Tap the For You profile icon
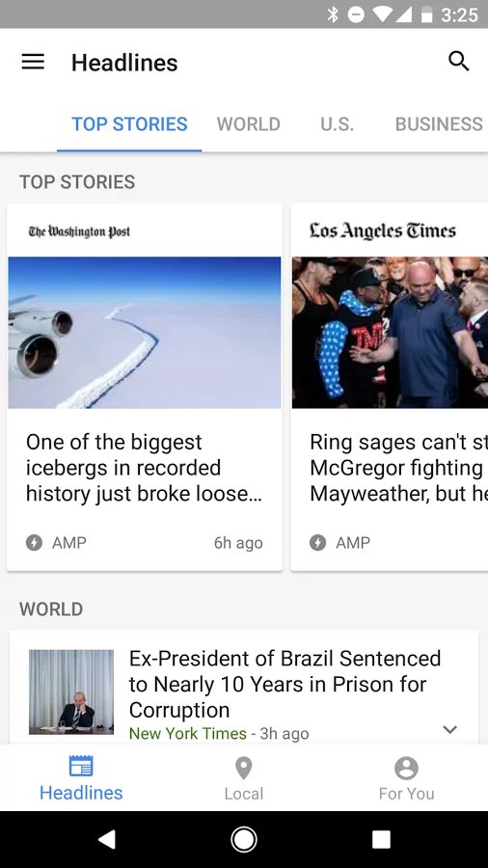Viewport: 488px width, 868px height. 406,768
